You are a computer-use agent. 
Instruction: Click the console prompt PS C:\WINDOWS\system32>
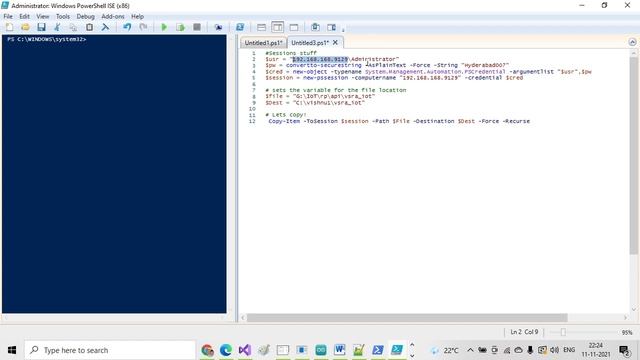pos(47,40)
